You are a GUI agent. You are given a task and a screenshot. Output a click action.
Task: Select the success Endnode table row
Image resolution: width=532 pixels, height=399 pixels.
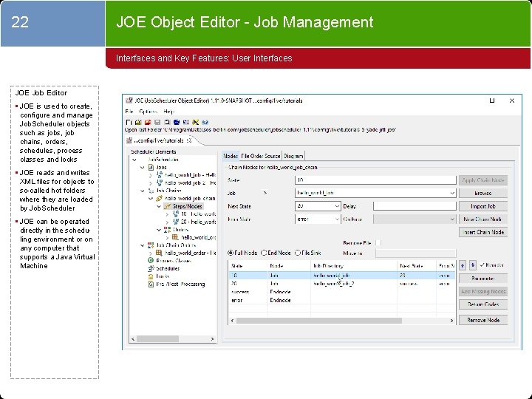[341, 292]
